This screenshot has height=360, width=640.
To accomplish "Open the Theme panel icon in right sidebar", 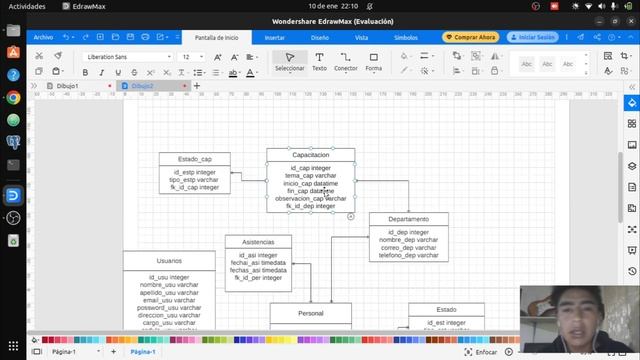I will pyautogui.click(x=632, y=103).
